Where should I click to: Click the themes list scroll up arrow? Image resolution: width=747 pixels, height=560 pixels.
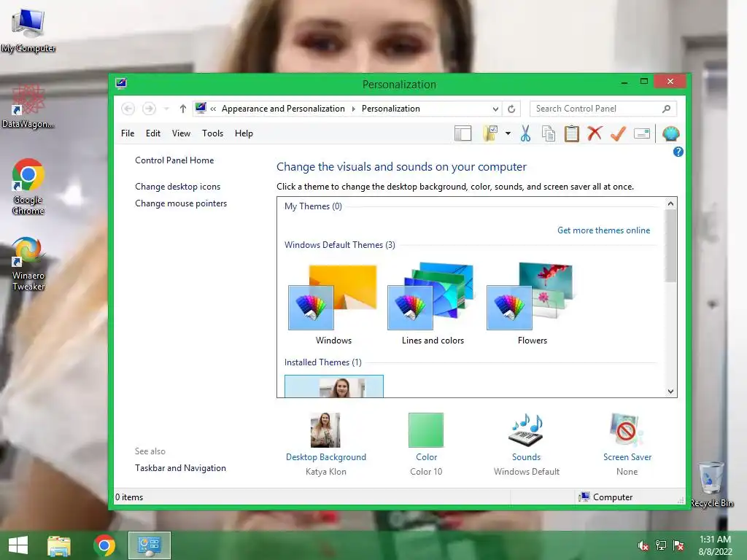pos(671,204)
